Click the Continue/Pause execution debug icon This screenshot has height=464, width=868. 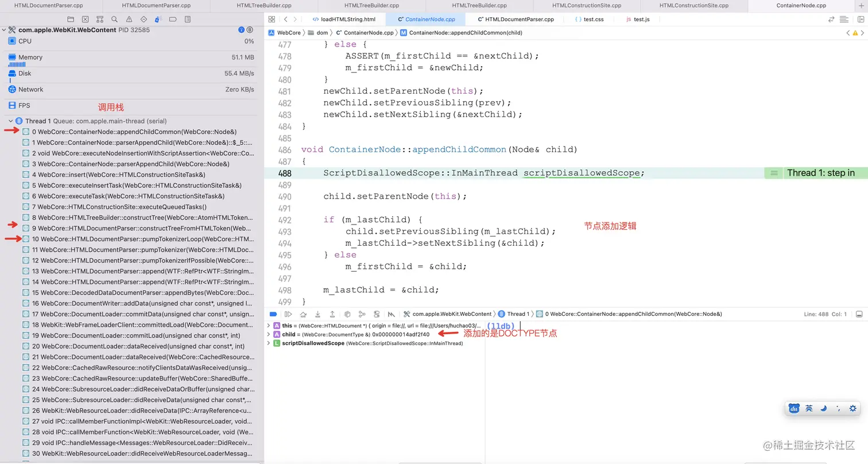point(288,314)
